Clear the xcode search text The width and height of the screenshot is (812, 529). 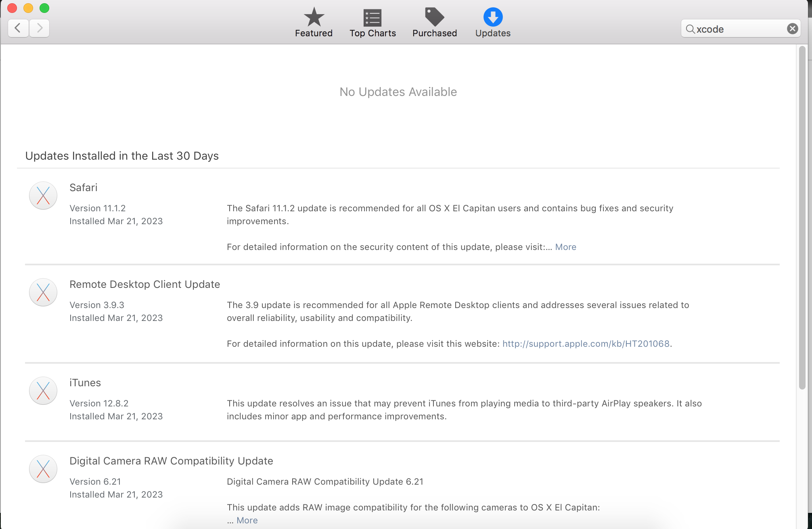[792, 29]
